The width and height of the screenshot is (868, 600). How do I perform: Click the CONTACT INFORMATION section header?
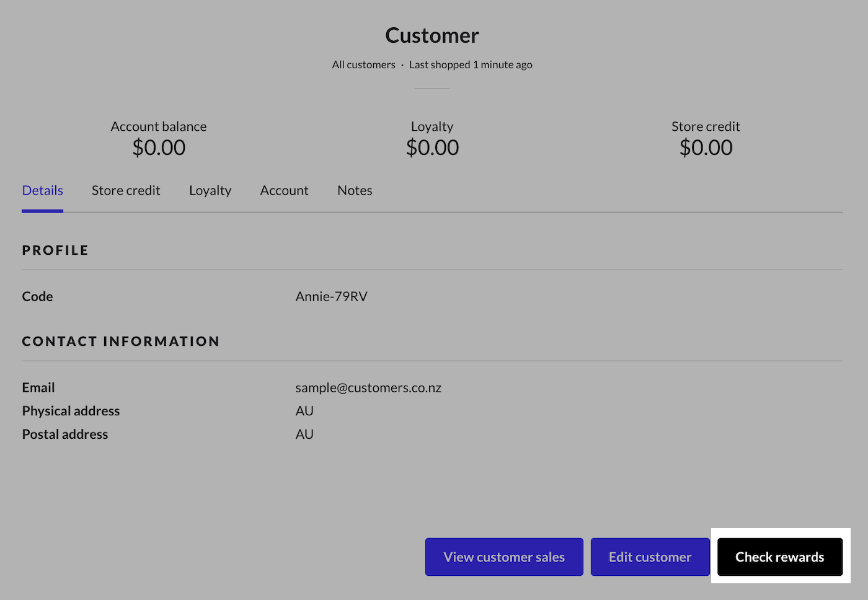click(x=121, y=341)
